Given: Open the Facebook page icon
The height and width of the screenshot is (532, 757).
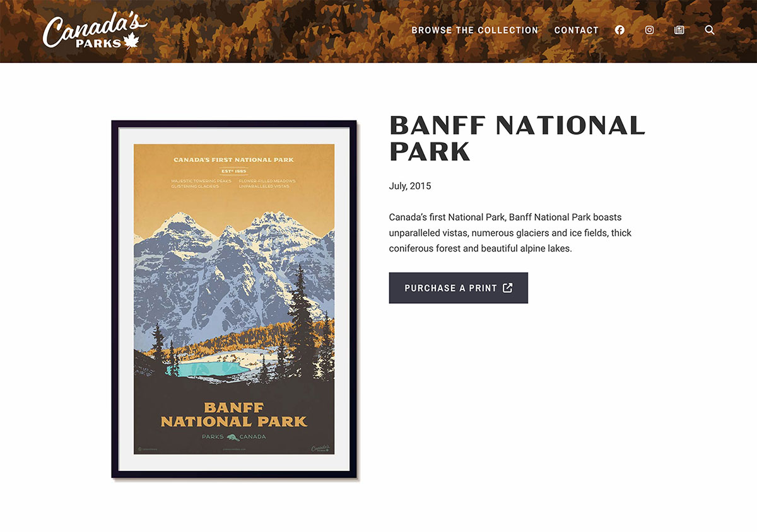Looking at the screenshot, I should [x=619, y=30].
